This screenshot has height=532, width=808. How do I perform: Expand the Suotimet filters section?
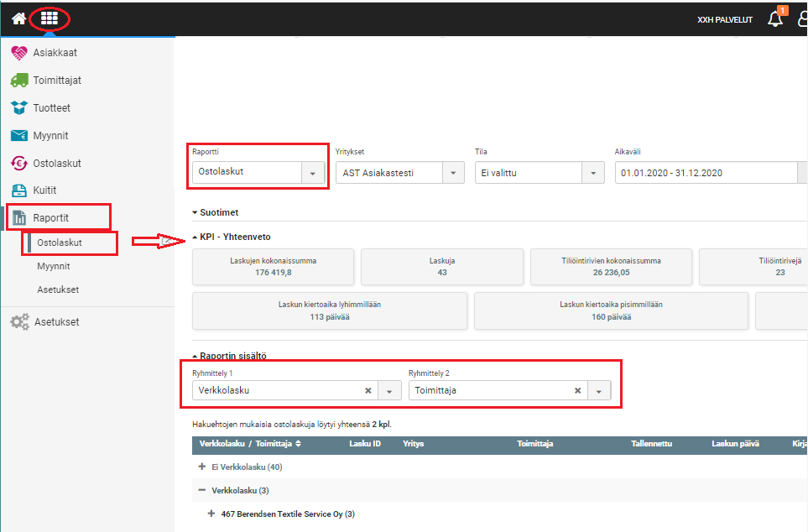(x=219, y=213)
